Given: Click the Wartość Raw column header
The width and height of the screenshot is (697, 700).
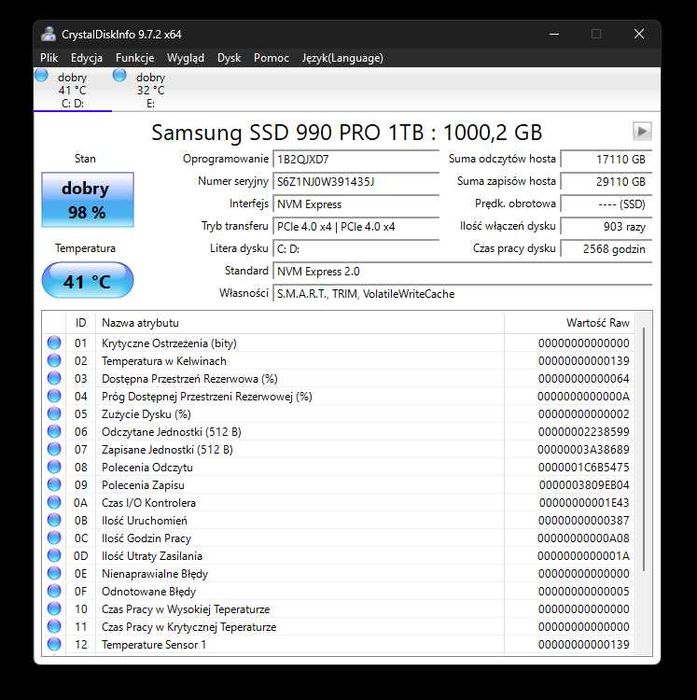Looking at the screenshot, I should 569,323.
